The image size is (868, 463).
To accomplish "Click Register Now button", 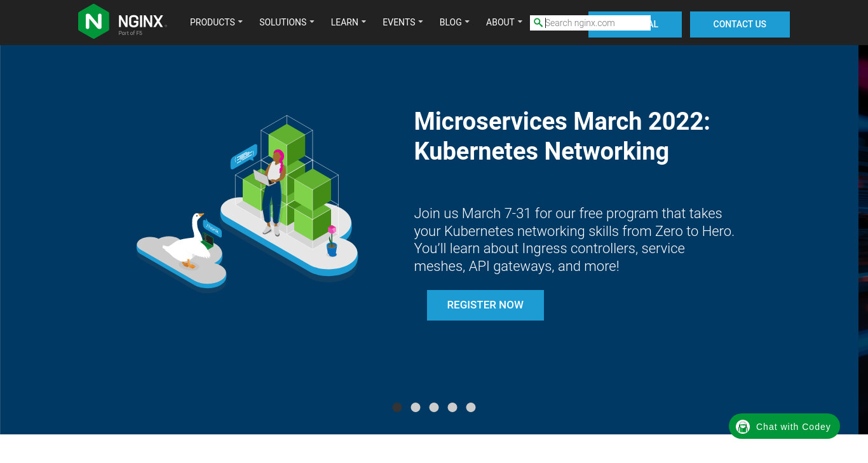I will point(485,305).
